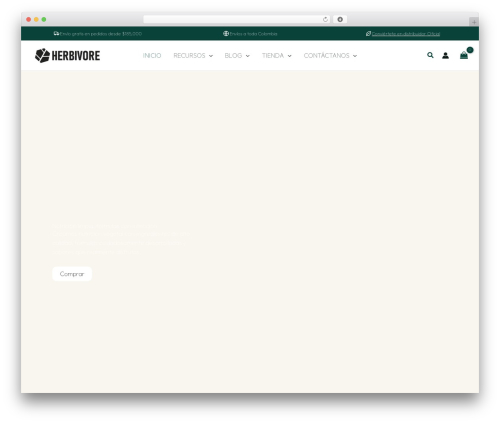Expand the BLOG menu chevron

247,56
